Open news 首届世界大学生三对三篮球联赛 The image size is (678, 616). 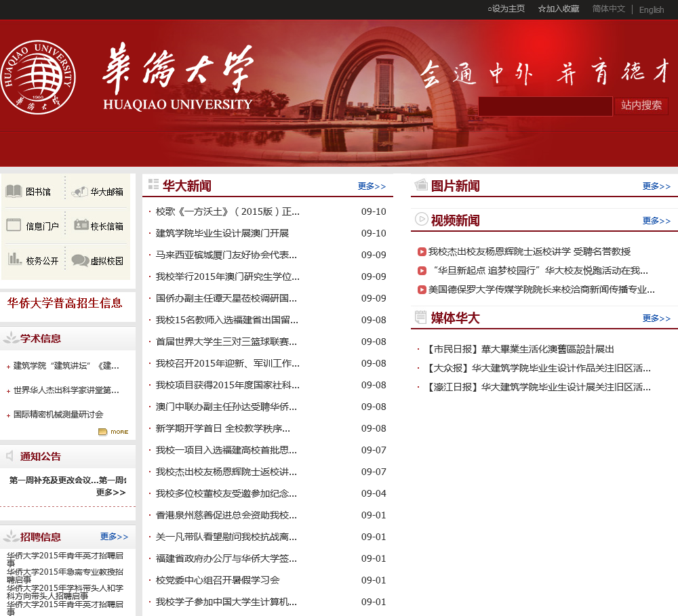pyautogui.click(x=226, y=342)
